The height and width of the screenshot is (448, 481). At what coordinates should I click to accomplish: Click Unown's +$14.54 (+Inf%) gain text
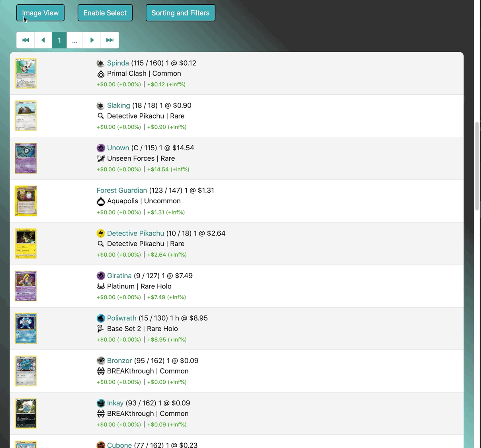(168, 169)
